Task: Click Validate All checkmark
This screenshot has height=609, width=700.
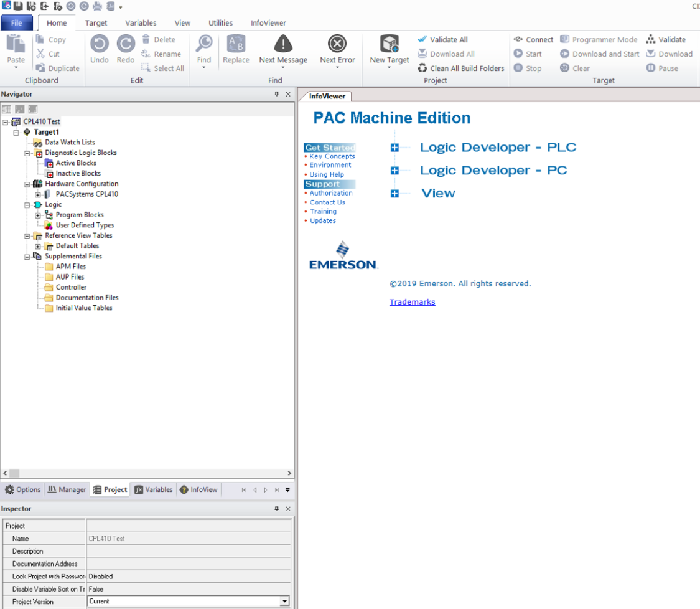Action: click(422, 39)
